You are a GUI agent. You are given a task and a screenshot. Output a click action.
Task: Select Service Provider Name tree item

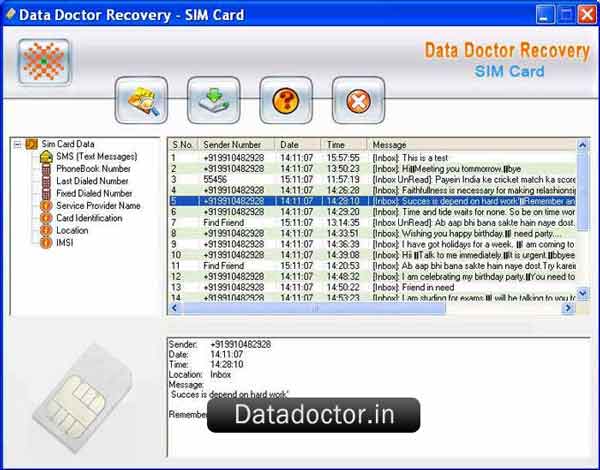pyautogui.click(x=98, y=206)
